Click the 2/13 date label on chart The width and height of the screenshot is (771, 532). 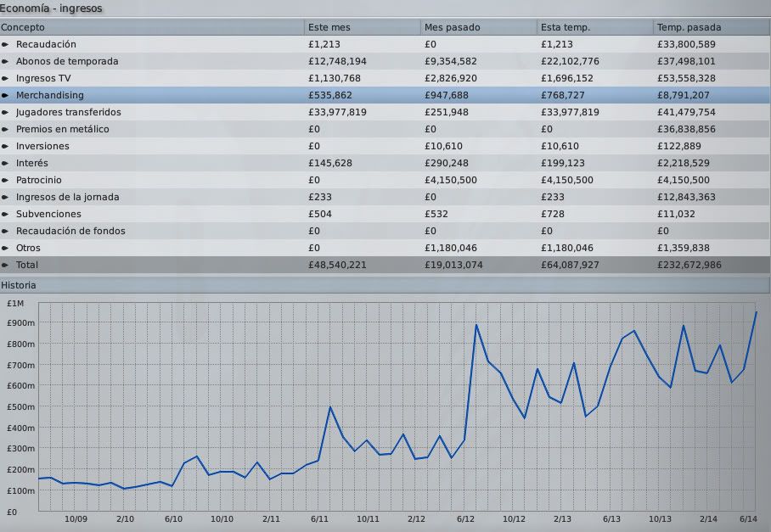click(x=562, y=518)
